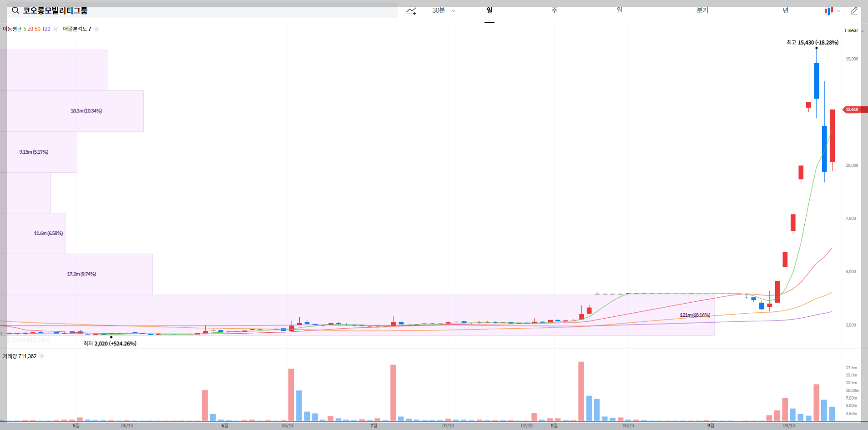The height and width of the screenshot is (430, 868).
Task: Click the 08/14 date axis label
Action: (x=628, y=426)
